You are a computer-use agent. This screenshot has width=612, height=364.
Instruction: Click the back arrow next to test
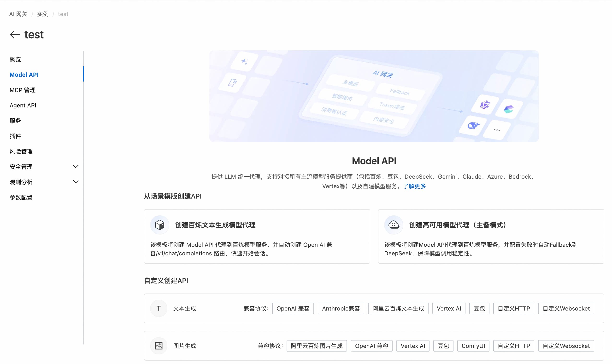[x=15, y=35]
